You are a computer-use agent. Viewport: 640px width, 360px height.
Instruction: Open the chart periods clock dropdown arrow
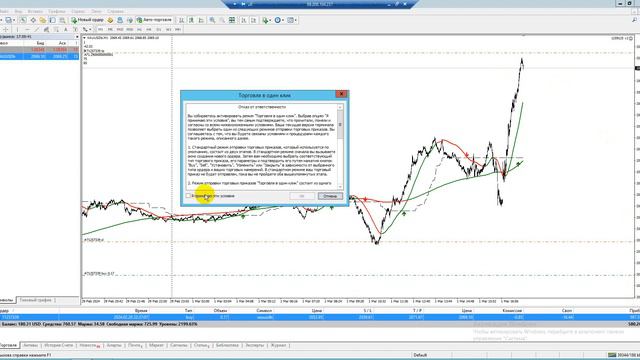(x=283, y=20)
